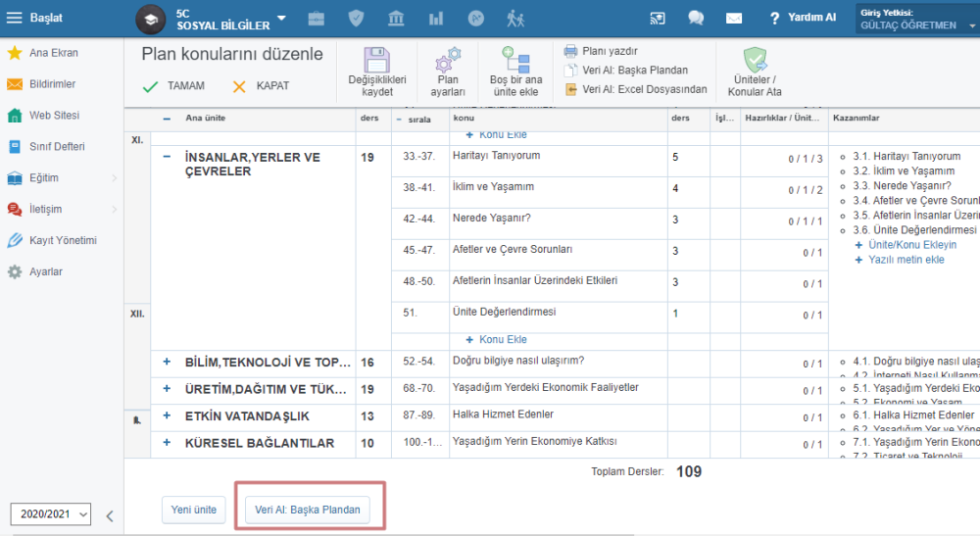Select Ünite Değerlendirmesi topic row
Viewport: 980px width, 536px height.
click(x=559, y=318)
